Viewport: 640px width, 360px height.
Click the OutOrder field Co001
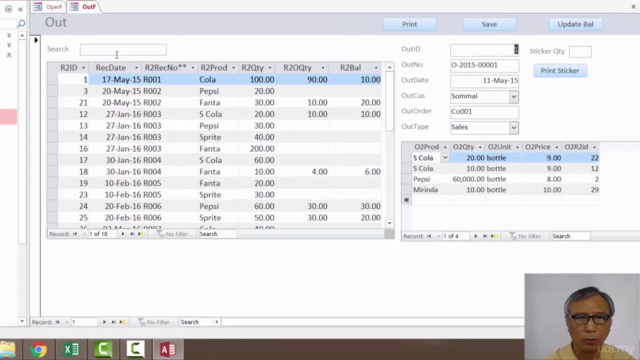[x=484, y=112]
